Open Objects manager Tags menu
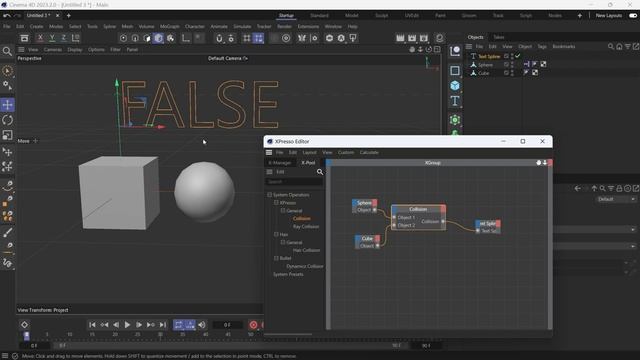The height and width of the screenshot is (360, 640). coord(542,47)
